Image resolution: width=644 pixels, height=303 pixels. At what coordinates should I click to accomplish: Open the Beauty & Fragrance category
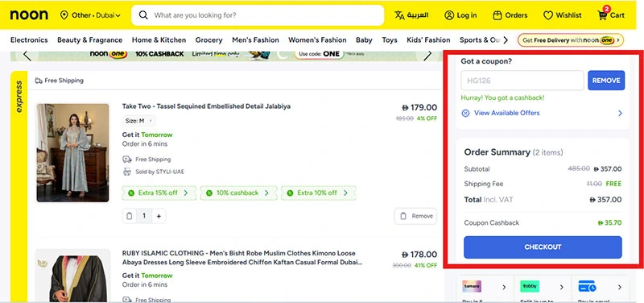point(90,39)
